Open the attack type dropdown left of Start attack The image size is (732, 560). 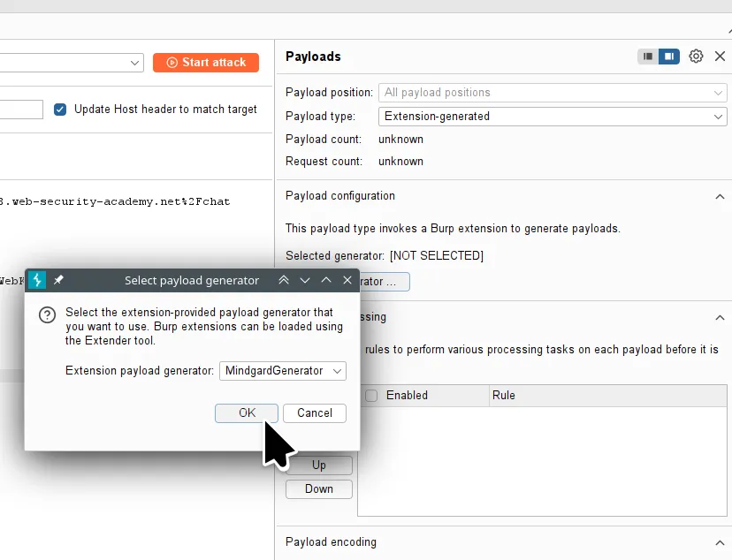pyautogui.click(x=72, y=63)
